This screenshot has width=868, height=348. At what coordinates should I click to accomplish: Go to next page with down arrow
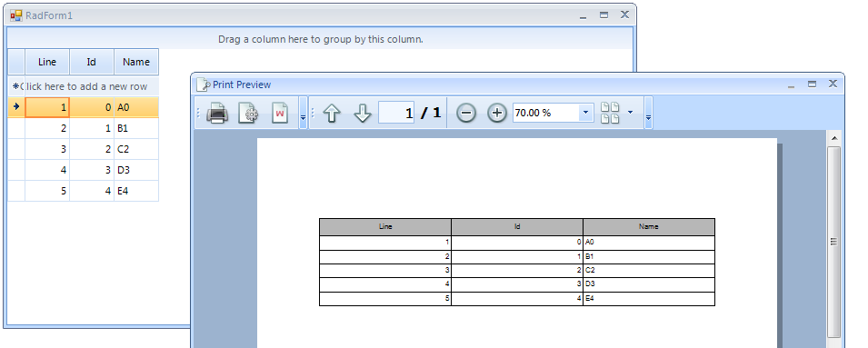[362, 114]
